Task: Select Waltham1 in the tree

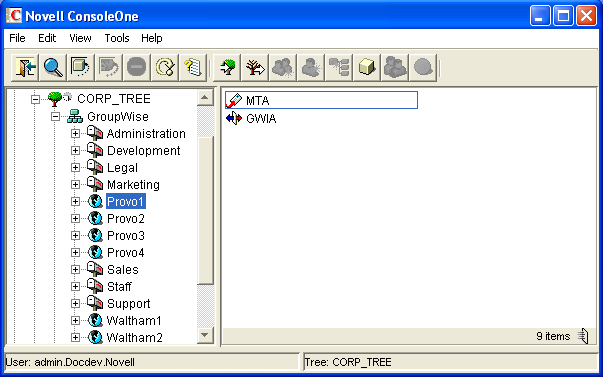Action: (134, 320)
